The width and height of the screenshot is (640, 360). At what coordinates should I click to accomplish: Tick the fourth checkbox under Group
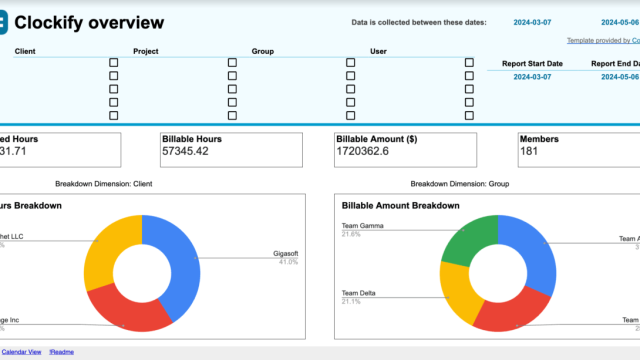point(351,102)
